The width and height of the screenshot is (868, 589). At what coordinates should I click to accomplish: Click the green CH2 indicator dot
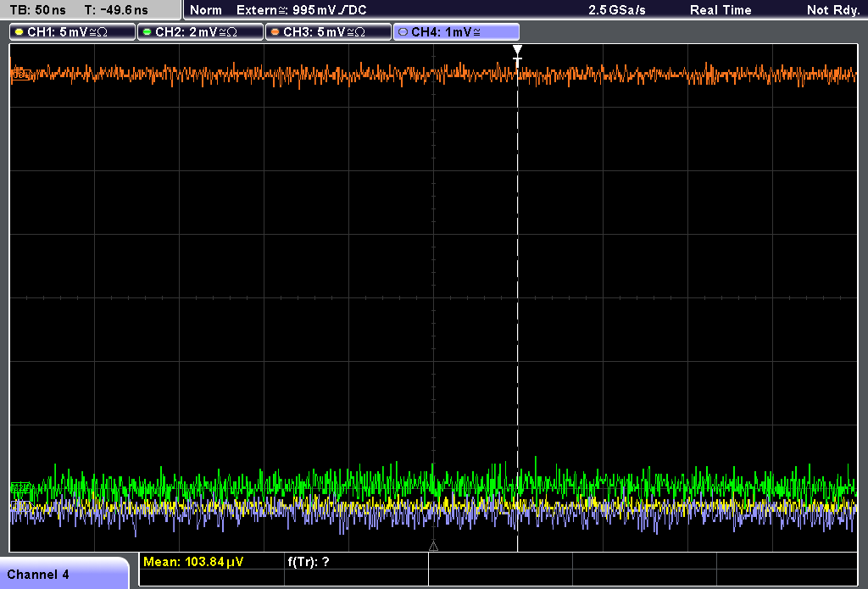tap(147, 32)
